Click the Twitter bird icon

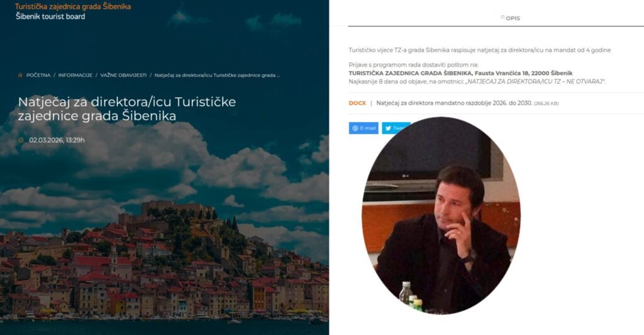388,128
